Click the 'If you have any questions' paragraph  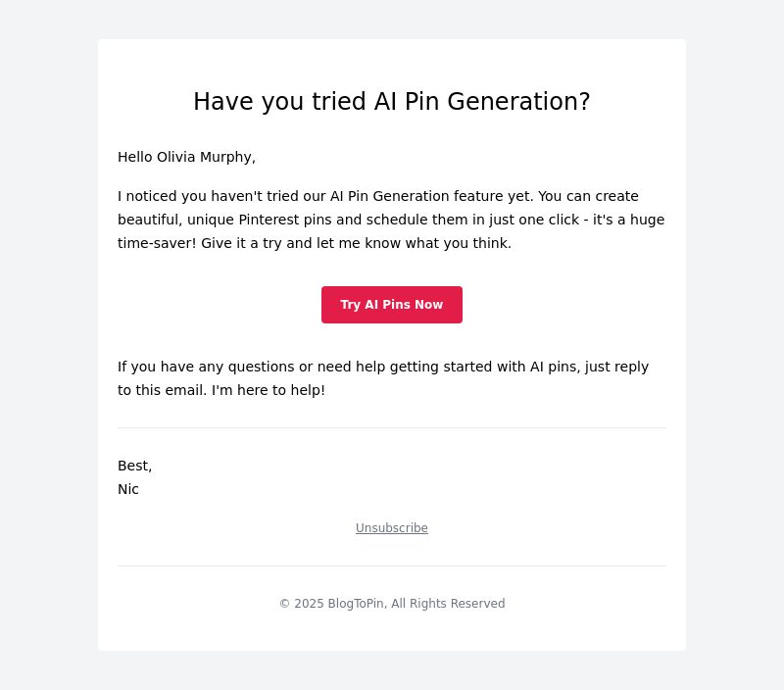(x=383, y=378)
